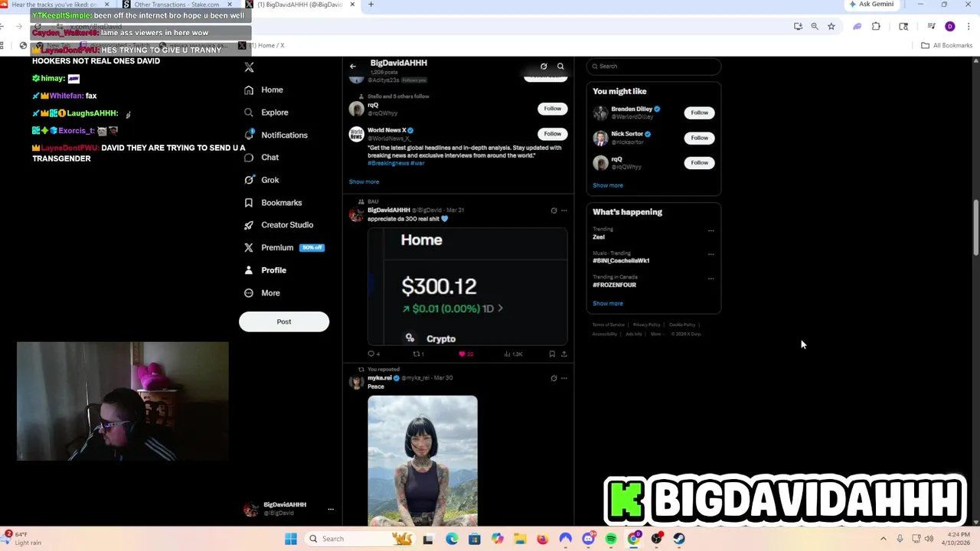
Task: Open more options for the Zeal trend
Action: [710, 230]
